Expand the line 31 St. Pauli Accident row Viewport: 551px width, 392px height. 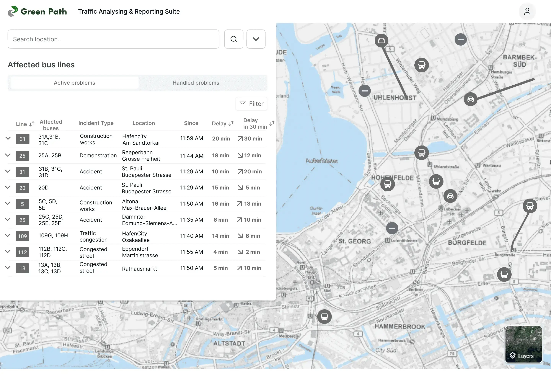8,171
